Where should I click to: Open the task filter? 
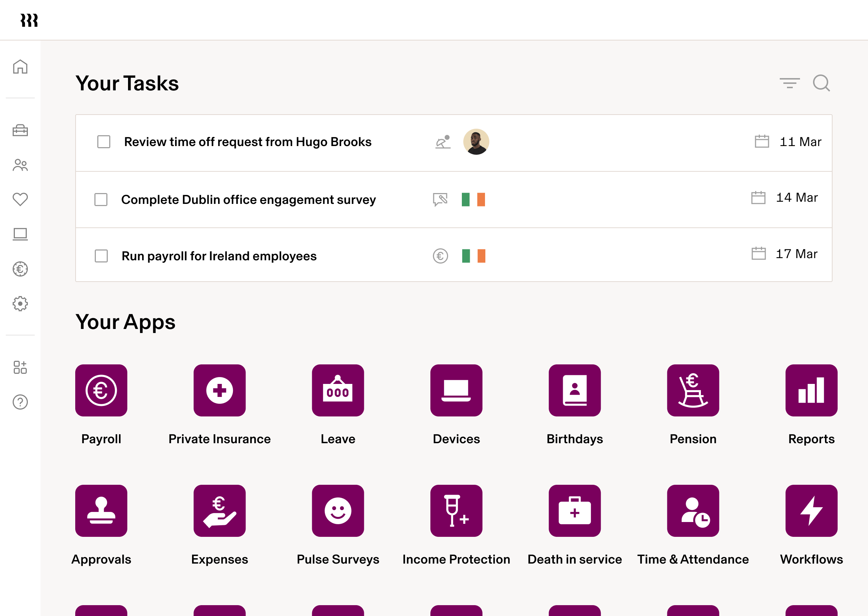click(789, 84)
